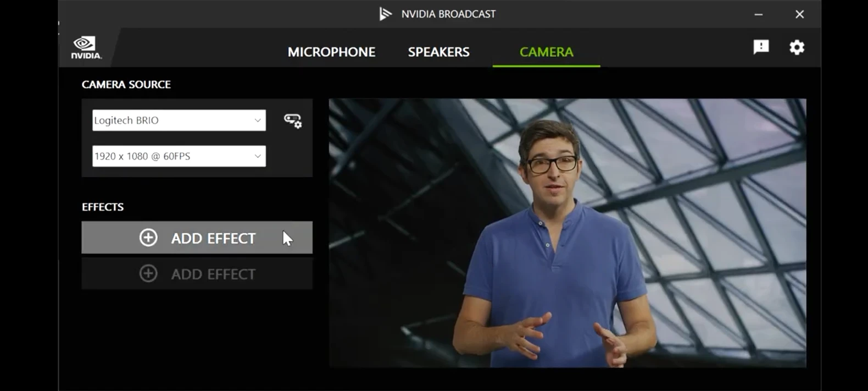
Task: Click the plus icon on the dimmed Add Effect
Action: coord(148,273)
